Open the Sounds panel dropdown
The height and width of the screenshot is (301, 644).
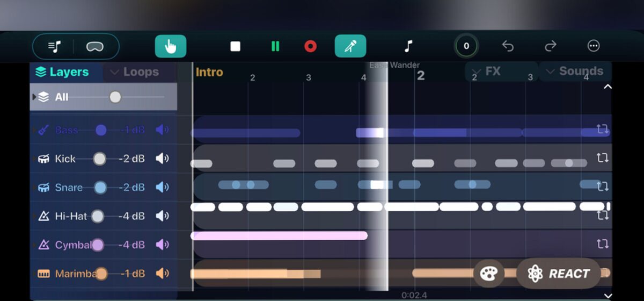(x=574, y=71)
